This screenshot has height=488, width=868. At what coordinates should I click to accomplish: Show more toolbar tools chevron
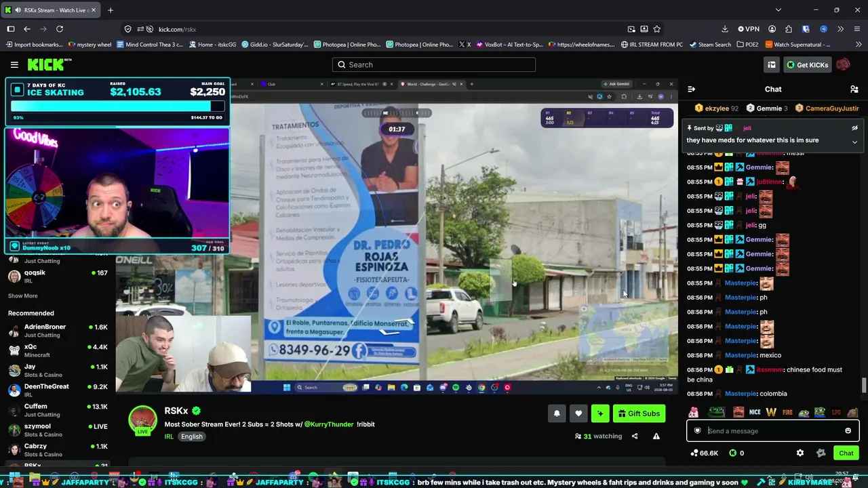(840, 29)
